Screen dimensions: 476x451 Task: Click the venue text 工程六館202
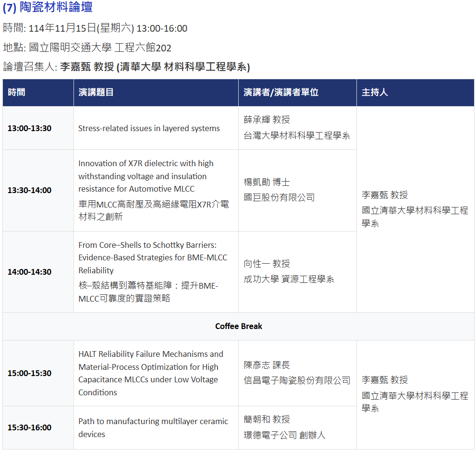pos(143,48)
